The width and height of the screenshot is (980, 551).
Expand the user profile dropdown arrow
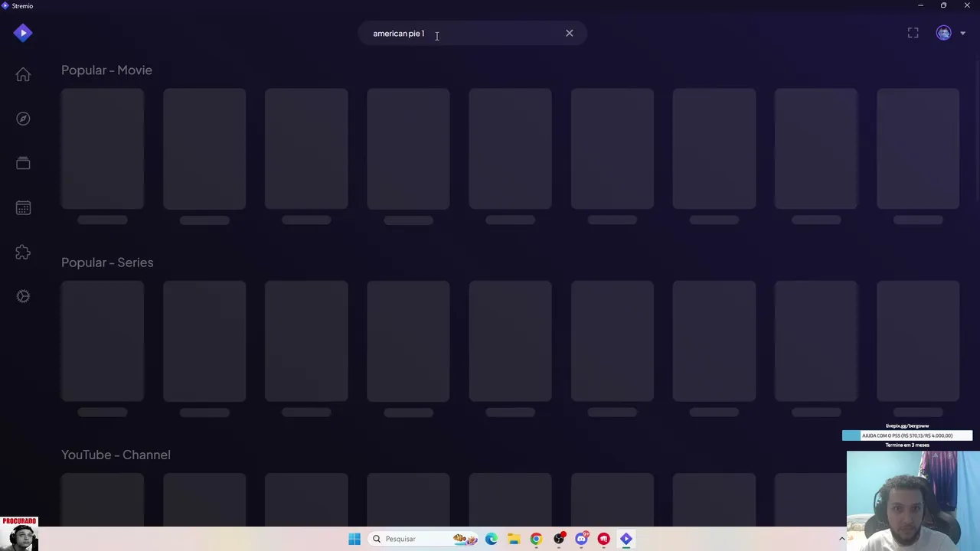962,33
